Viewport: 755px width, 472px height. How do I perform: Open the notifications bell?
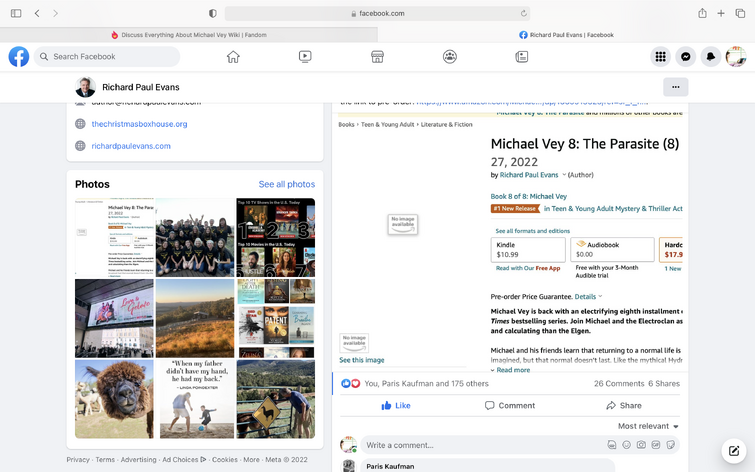tap(711, 57)
